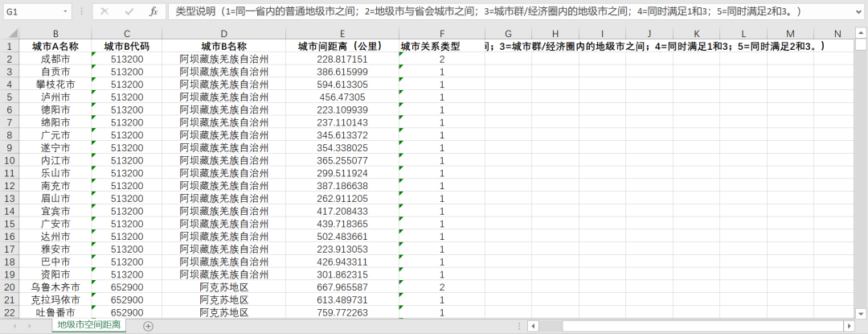868x334 pixels.
Task: Select column E header
Action: point(342,34)
